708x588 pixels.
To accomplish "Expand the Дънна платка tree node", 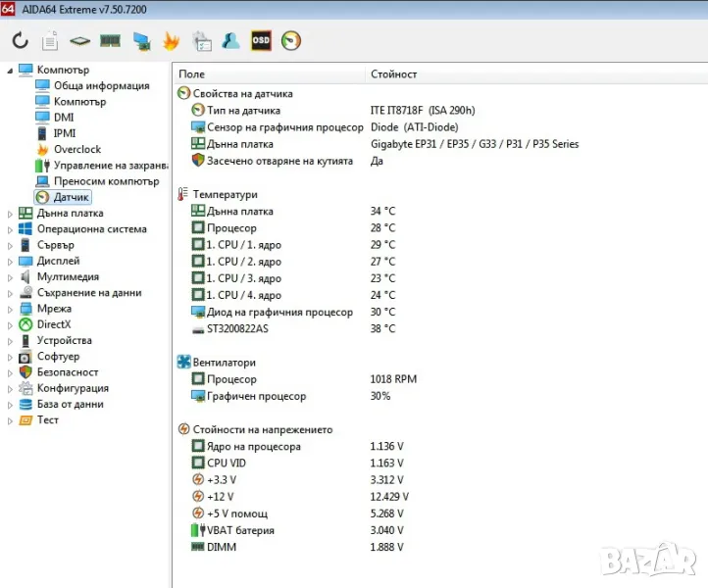I will [x=11, y=214].
